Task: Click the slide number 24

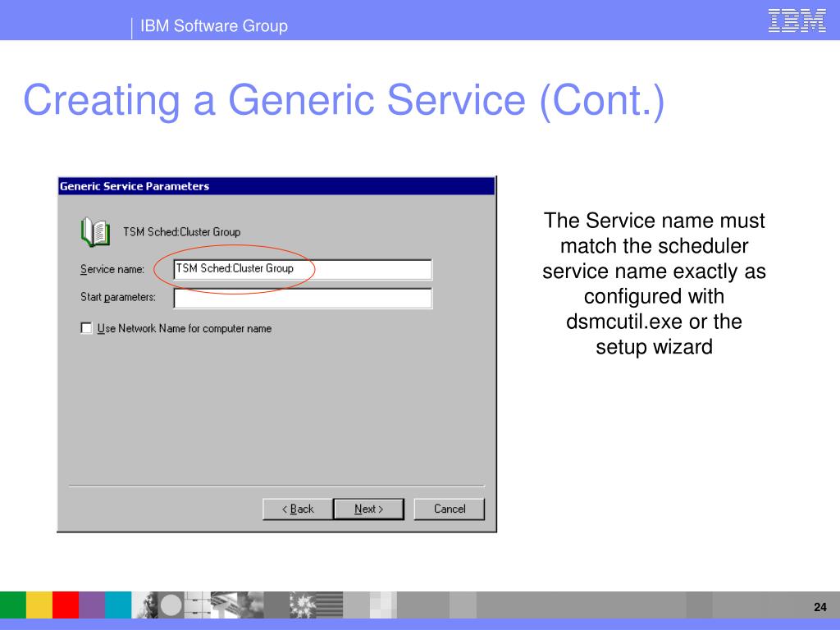Action: [819, 607]
